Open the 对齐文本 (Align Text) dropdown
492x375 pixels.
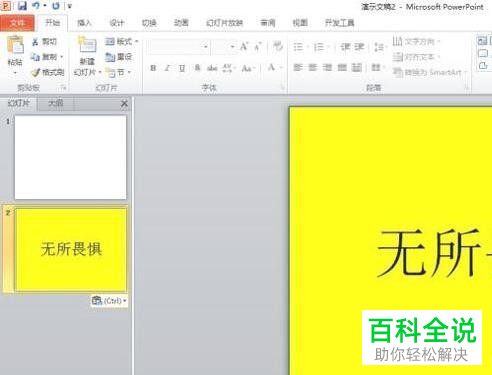416,57
